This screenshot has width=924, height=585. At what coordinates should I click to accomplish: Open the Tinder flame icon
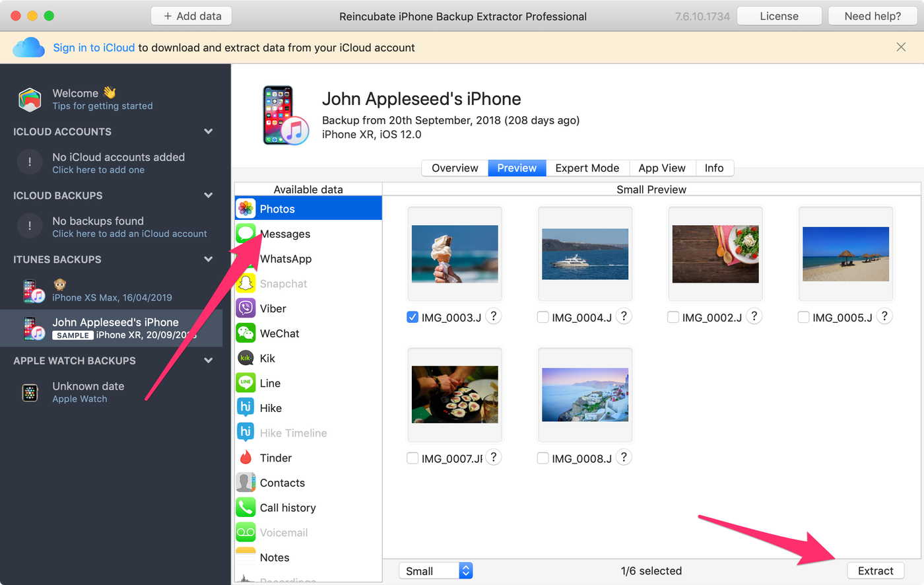click(x=246, y=458)
